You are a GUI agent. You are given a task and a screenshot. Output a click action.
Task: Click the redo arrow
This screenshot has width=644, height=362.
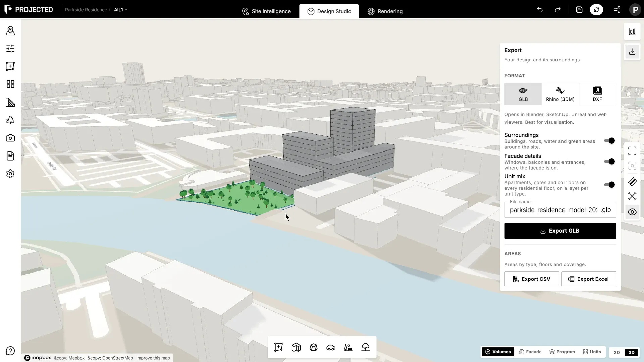(x=558, y=10)
